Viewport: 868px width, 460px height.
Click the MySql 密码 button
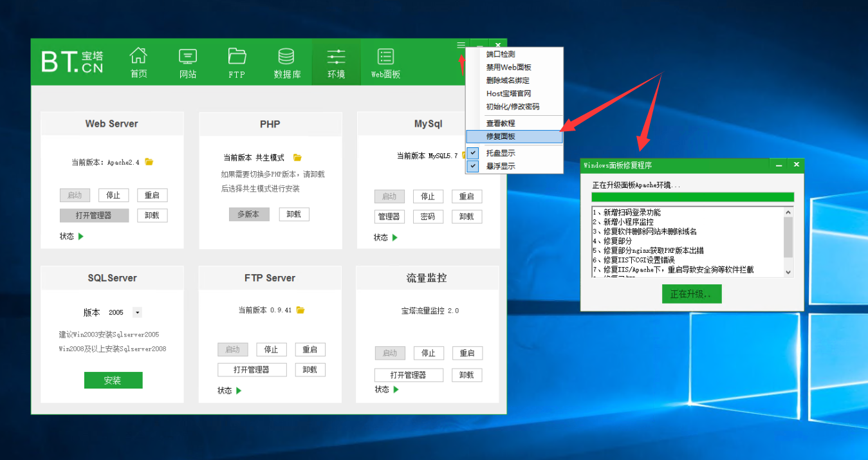tap(428, 217)
